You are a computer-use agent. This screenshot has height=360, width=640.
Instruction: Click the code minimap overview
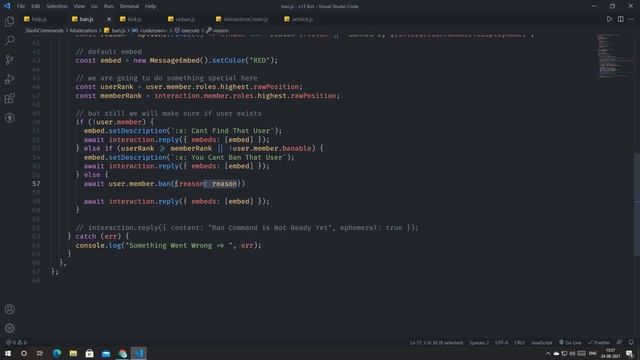(614, 56)
